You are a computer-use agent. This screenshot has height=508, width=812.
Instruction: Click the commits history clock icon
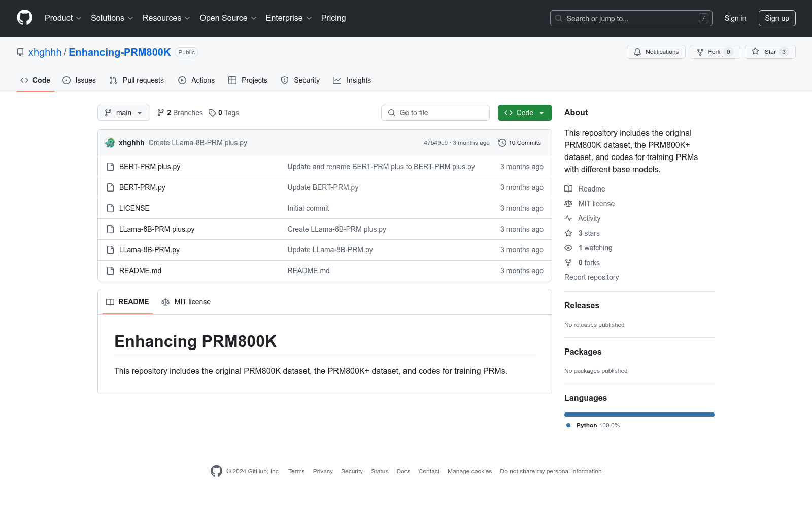[x=502, y=143]
